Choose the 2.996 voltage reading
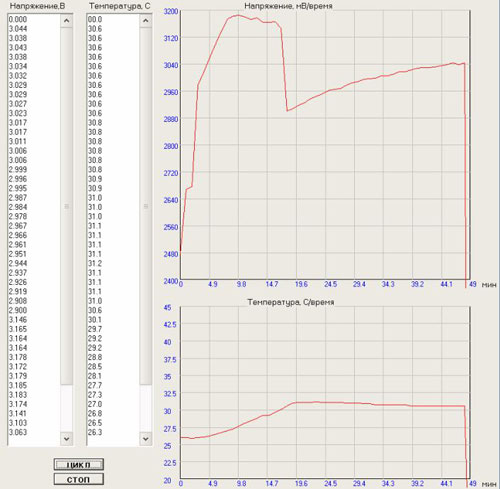Screen dimensions: 500x489 [x=18, y=179]
